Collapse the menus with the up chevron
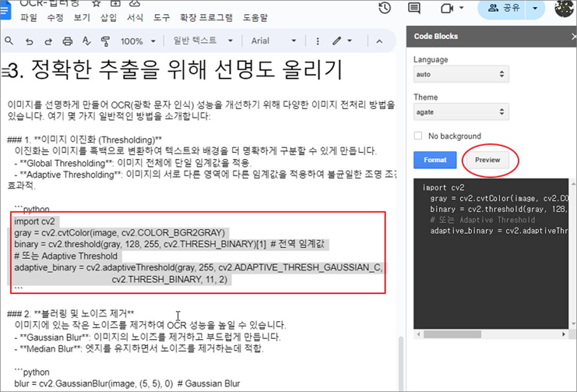 (x=379, y=42)
